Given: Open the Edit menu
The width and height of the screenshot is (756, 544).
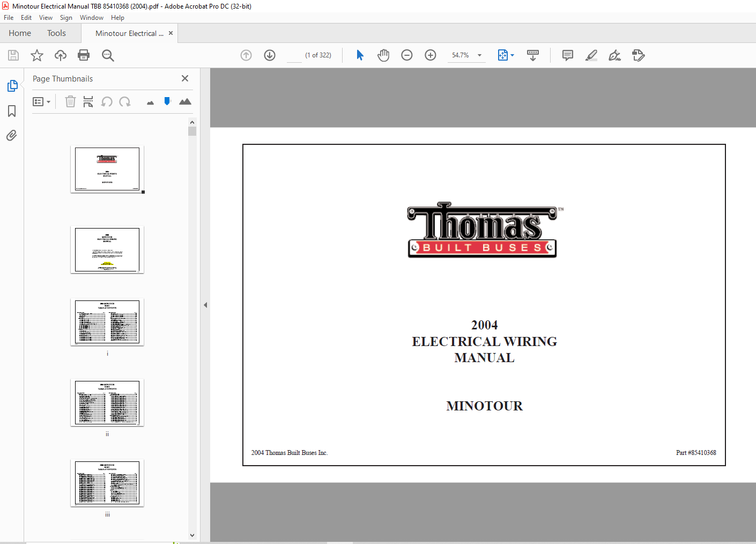Looking at the screenshot, I should (26, 18).
